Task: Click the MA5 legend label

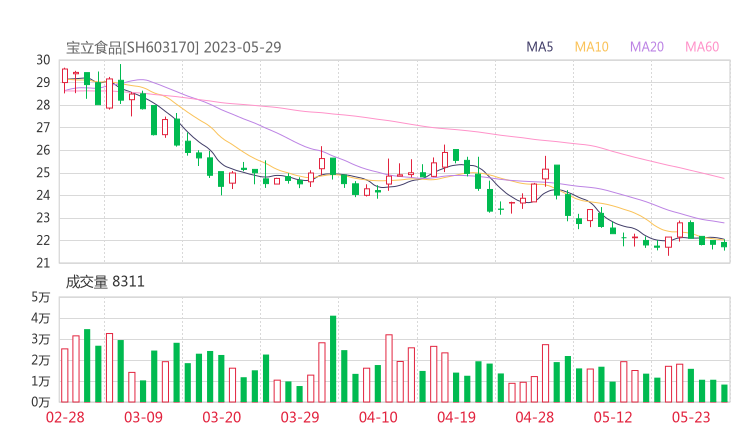Action: tap(539, 47)
